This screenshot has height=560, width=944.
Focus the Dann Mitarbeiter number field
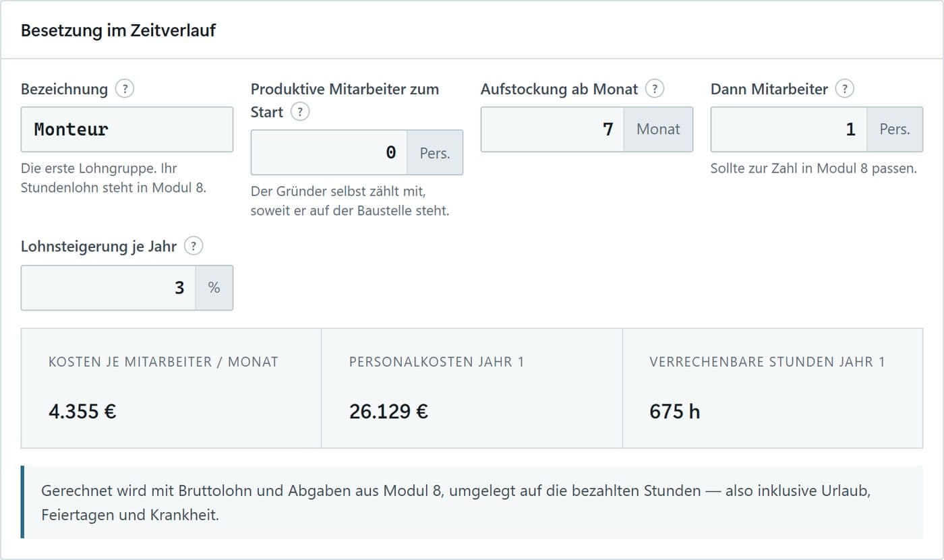click(x=789, y=129)
